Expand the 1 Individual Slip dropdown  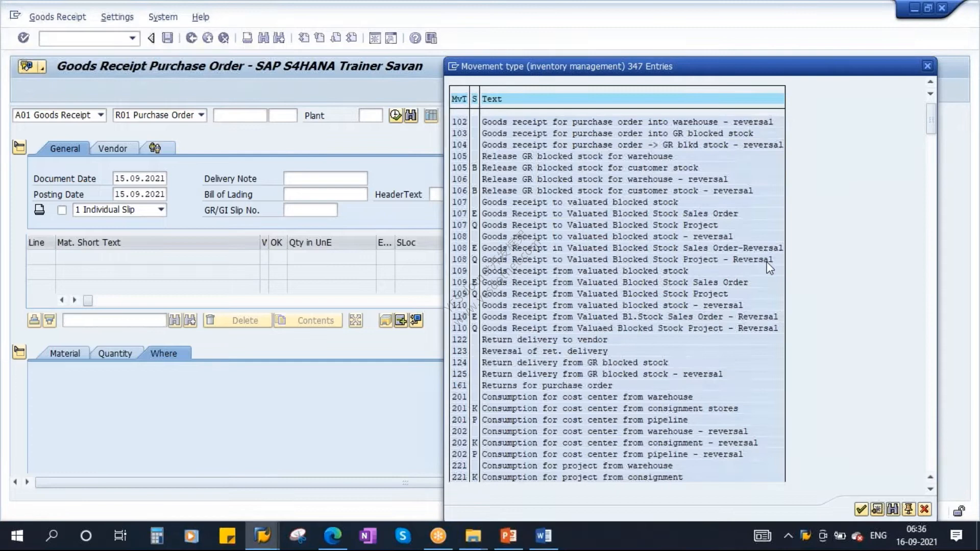click(119, 210)
